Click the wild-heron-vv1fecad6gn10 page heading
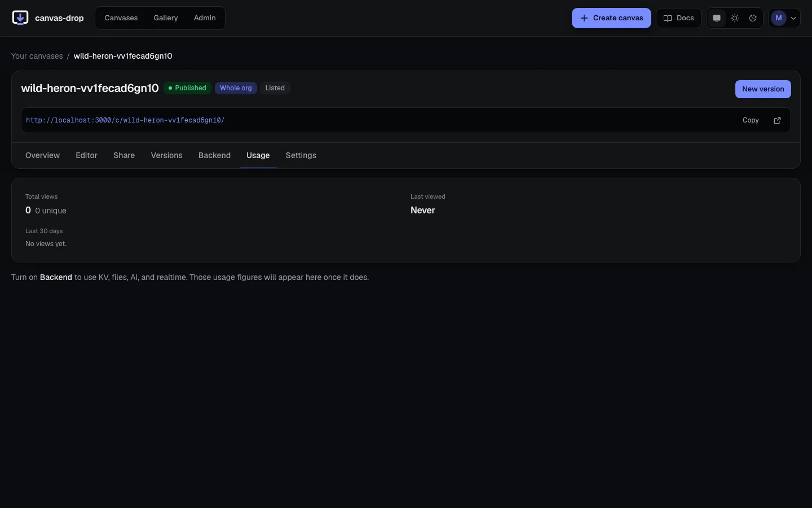Screen dimensions: 812x508 [90, 88]
